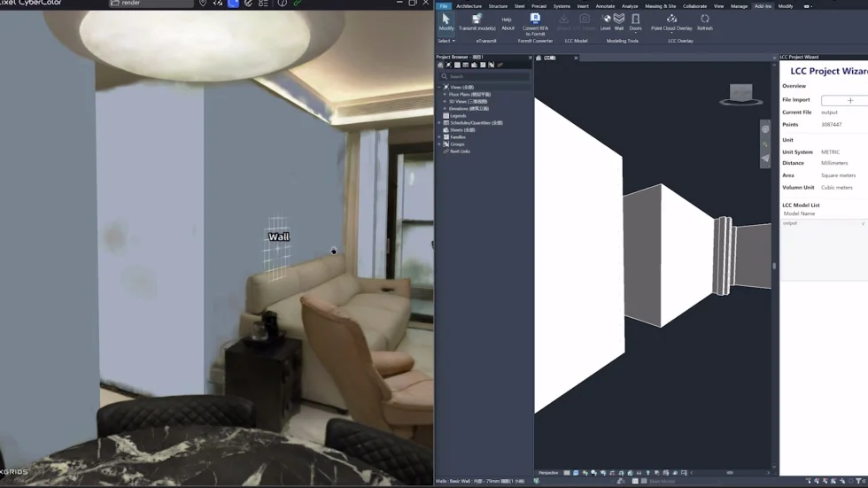Expand the Schedules/Quantities node
The width and height of the screenshot is (868, 488).
(x=439, y=123)
